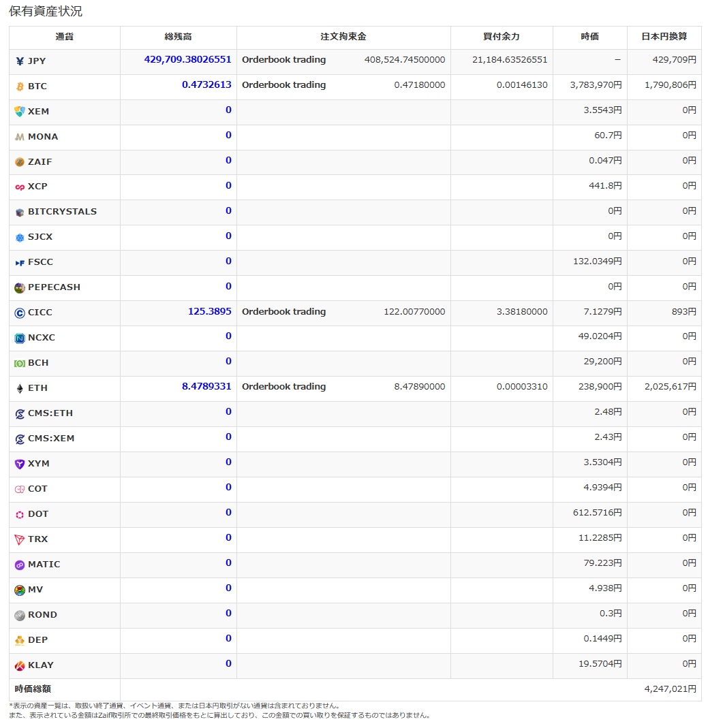Open the XEM zero balance link
The image size is (708, 728).
228,110
